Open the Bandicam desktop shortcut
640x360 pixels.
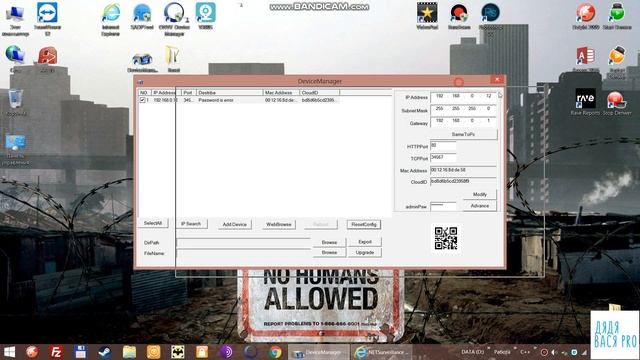click(x=459, y=16)
